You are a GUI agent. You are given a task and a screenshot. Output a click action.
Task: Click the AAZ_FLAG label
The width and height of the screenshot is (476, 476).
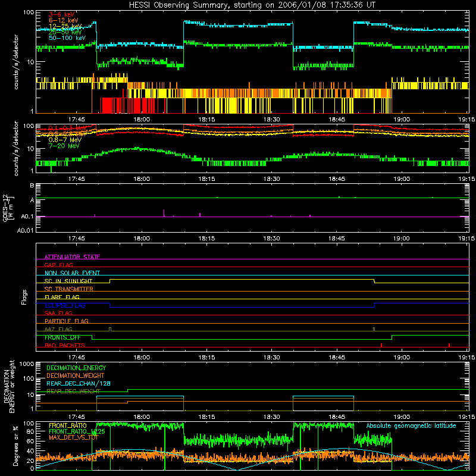[58, 329]
